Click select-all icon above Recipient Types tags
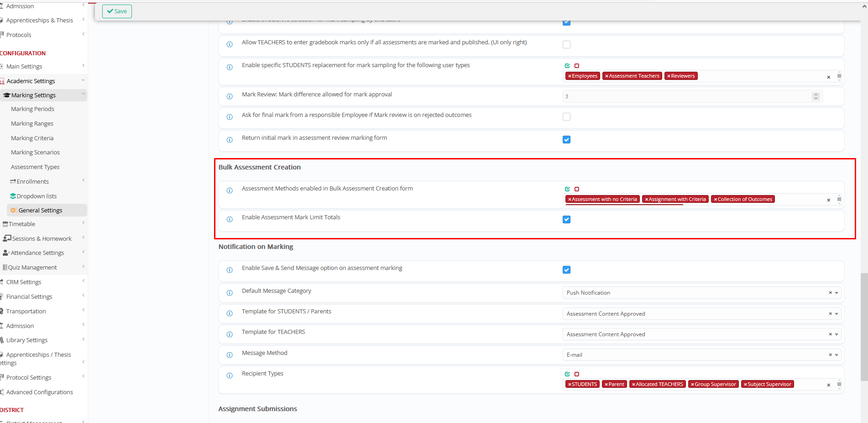The image size is (868, 423). 567,374
